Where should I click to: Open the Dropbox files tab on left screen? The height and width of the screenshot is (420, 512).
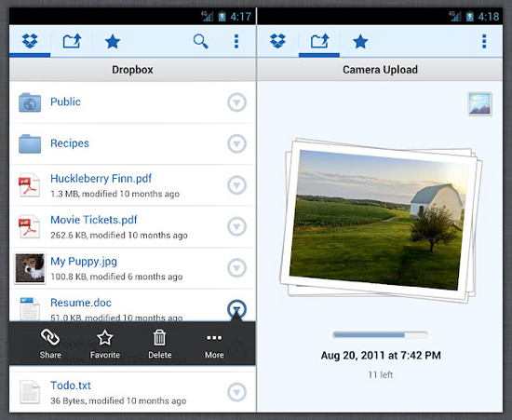coord(30,41)
